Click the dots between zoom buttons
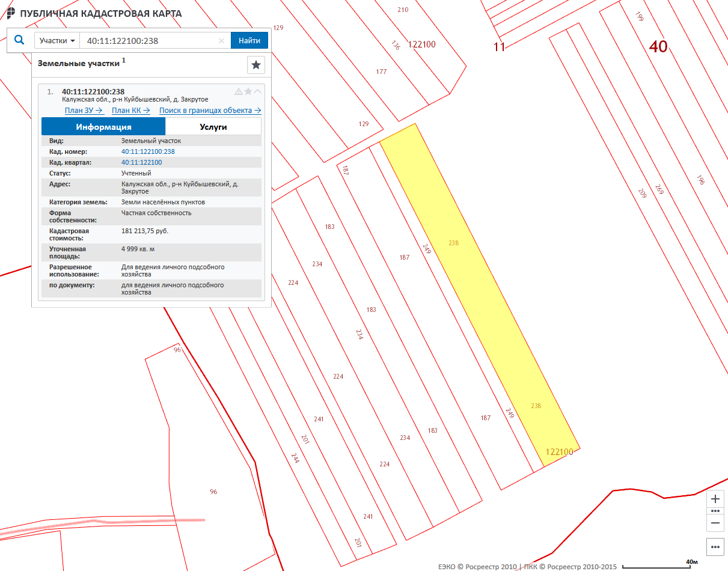The width and height of the screenshot is (728, 571). pyautogui.click(x=715, y=511)
